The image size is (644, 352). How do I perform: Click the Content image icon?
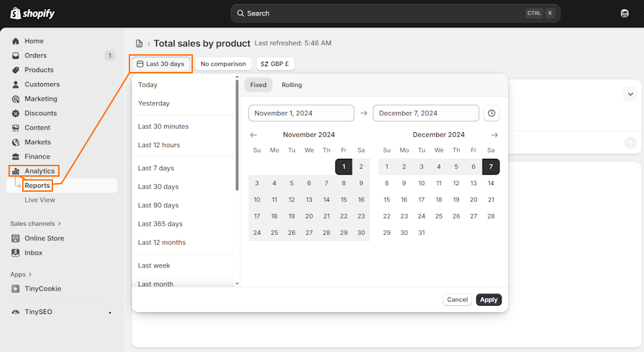click(x=16, y=128)
